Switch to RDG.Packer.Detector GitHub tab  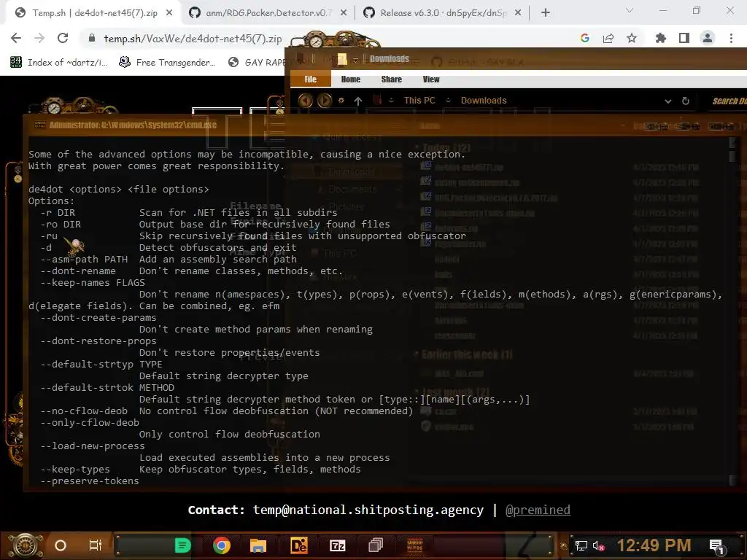267,13
